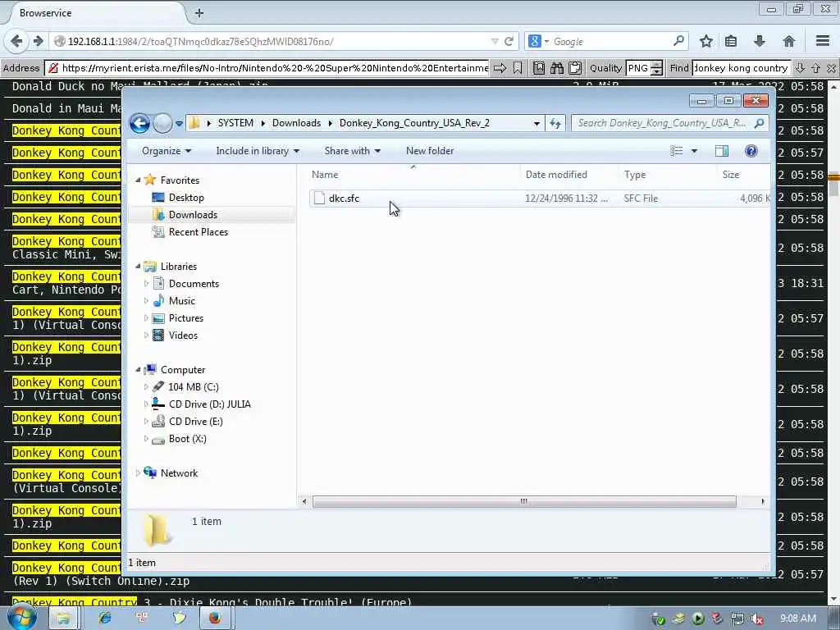840x630 pixels.
Task: Collapse the Libraries group
Action: (138, 267)
